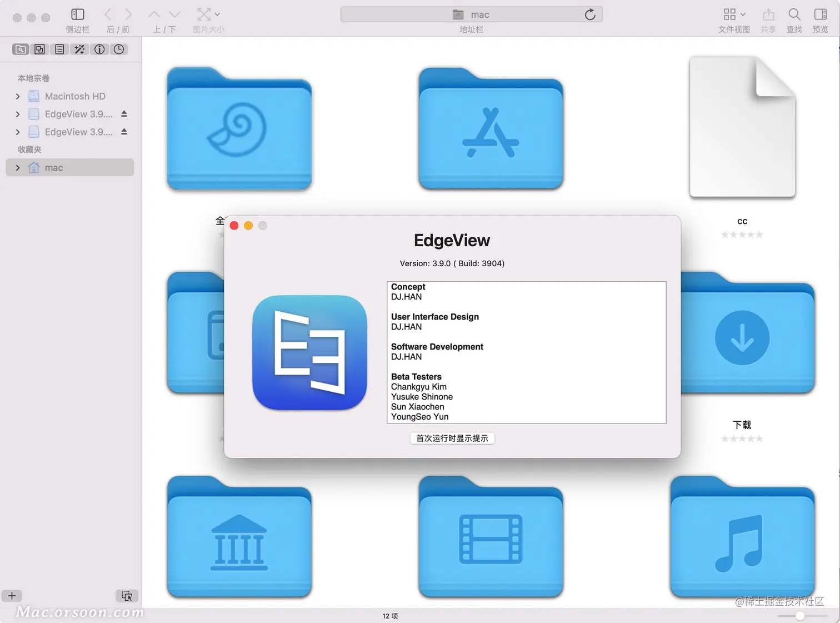840x623 pixels.
Task: Open 查找 search with the magnifier icon
Action: pos(794,14)
